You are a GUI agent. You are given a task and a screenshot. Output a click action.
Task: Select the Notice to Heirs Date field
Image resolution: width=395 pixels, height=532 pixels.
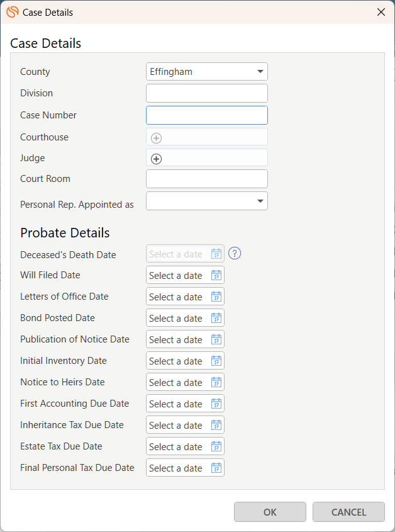tap(185, 382)
